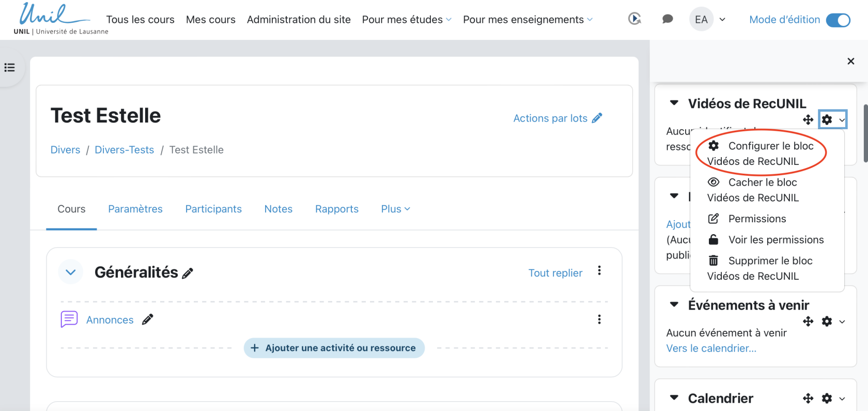
Task: Open three-dot menu for Annonces activity
Action: 599,319
